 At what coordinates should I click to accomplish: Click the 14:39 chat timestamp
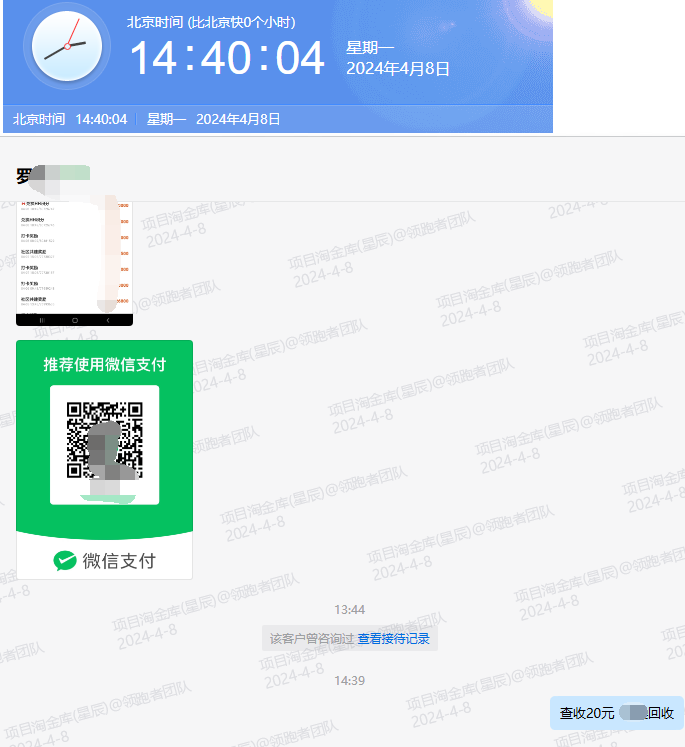tap(349, 680)
